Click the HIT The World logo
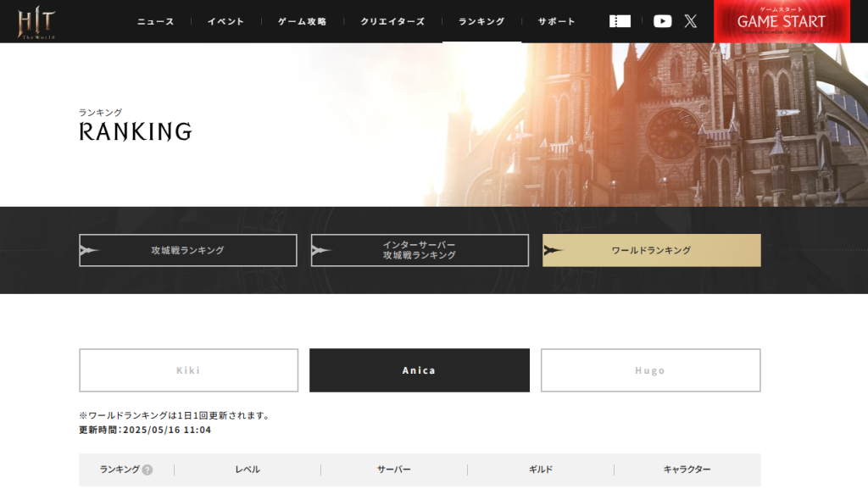 [36, 21]
